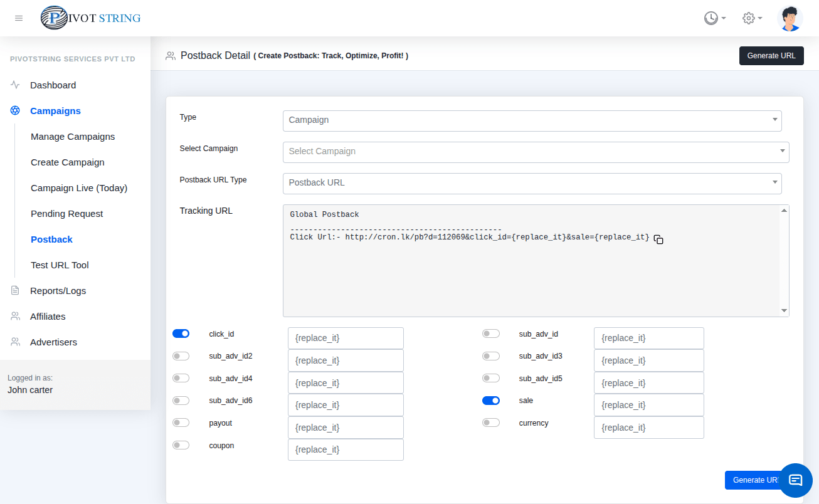This screenshot has height=504, width=819.
Task: Copy the tracking URL with copy icon
Action: pyautogui.click(x=658, y=239)
